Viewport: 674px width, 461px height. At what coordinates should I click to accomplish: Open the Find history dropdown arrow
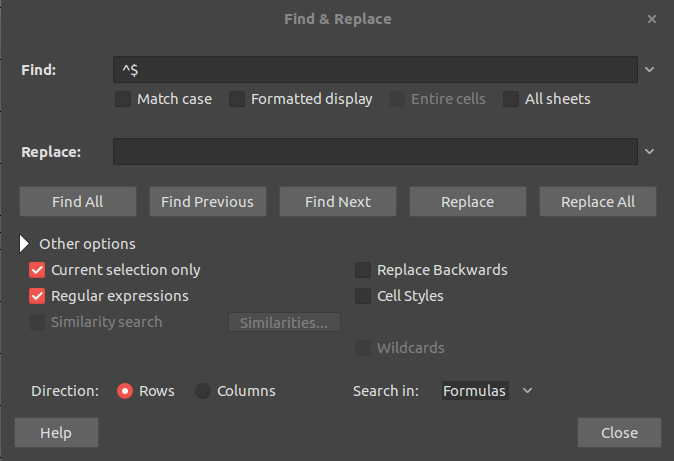[x=649, y=70]
